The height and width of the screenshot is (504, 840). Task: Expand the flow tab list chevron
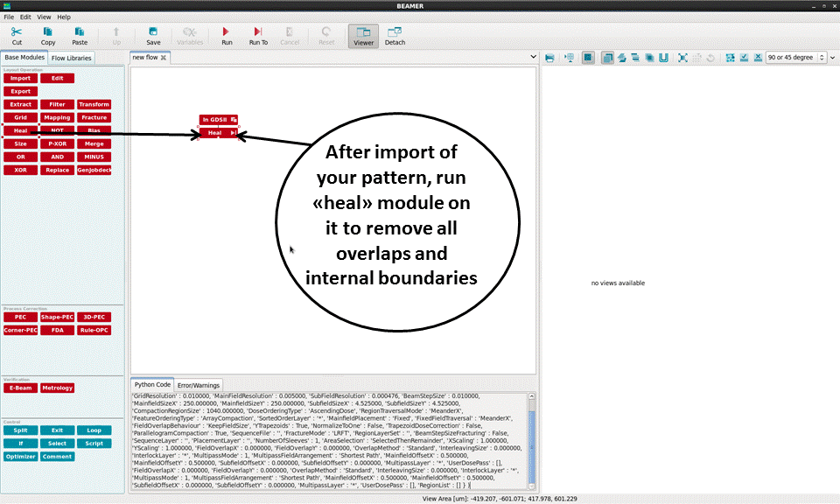point(534,58)
